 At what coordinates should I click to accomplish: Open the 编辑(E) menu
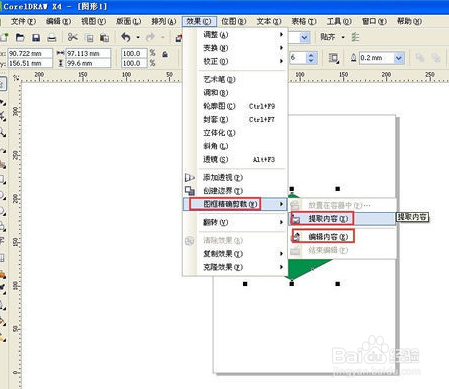pyautogui.click(x=58, y=21)
